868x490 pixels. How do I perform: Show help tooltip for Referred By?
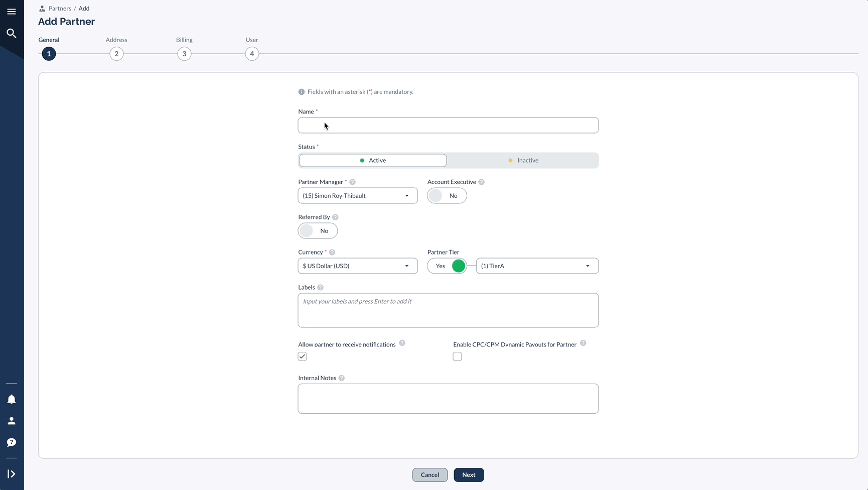335,217
